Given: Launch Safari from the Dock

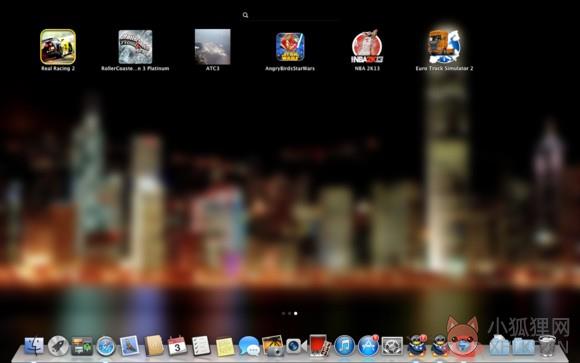Looking at the screenshot, I should (105, 346).
